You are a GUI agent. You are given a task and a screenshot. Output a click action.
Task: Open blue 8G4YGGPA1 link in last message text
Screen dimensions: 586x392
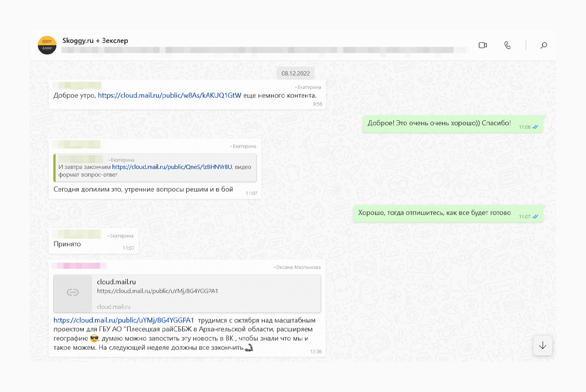click(x=124, y=320)
